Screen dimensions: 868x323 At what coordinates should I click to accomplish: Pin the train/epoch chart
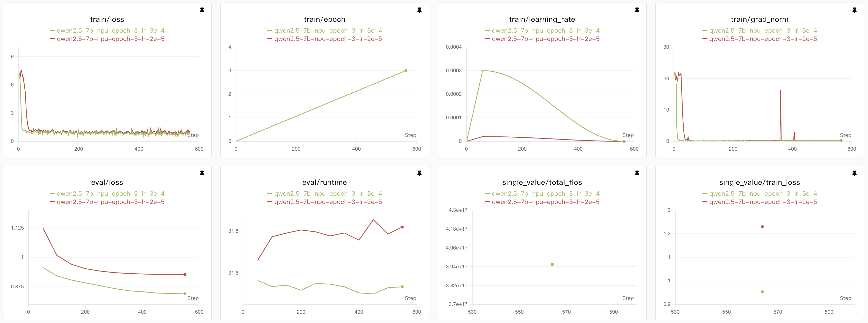(419, 10)
